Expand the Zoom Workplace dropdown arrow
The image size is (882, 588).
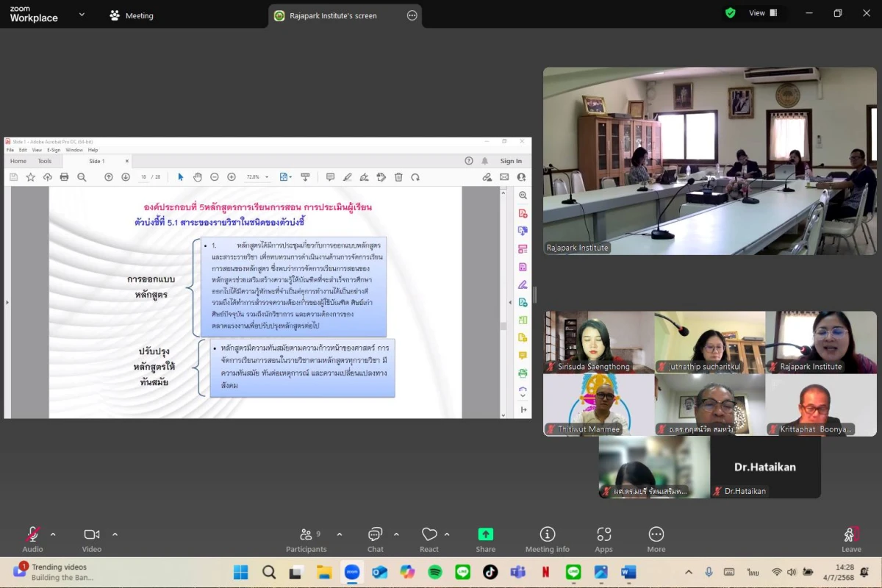coord(82,14)
